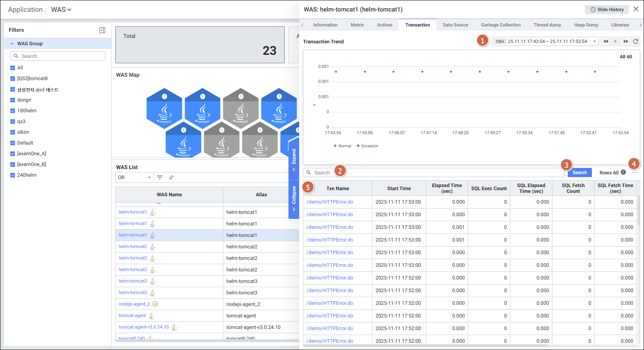This screenshot has width=644, height=350.
Task: Click the fast-forward time range icon
Action: pos(626,41)
